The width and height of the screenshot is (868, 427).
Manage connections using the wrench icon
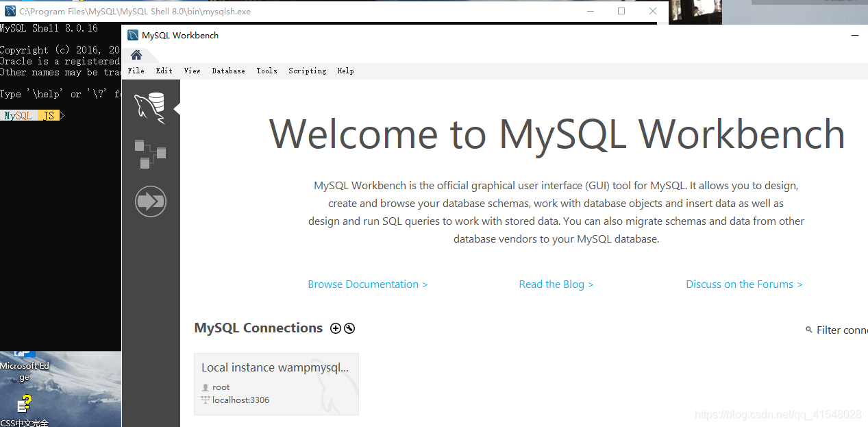pos(349,328)
